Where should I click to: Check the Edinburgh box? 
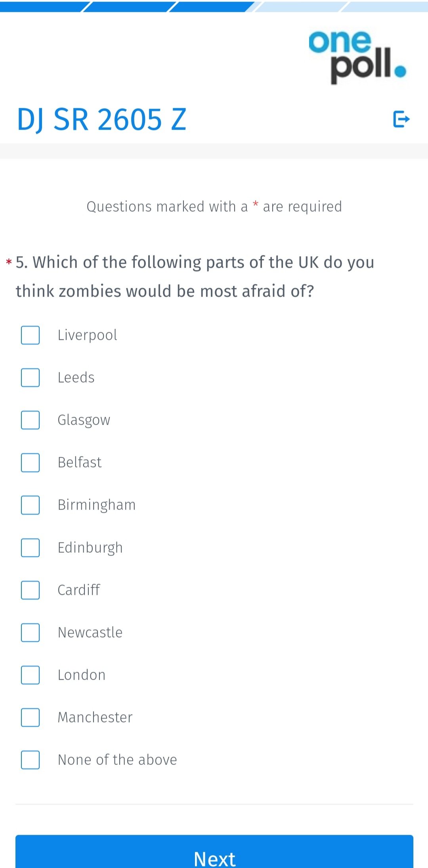coord(30,548)
